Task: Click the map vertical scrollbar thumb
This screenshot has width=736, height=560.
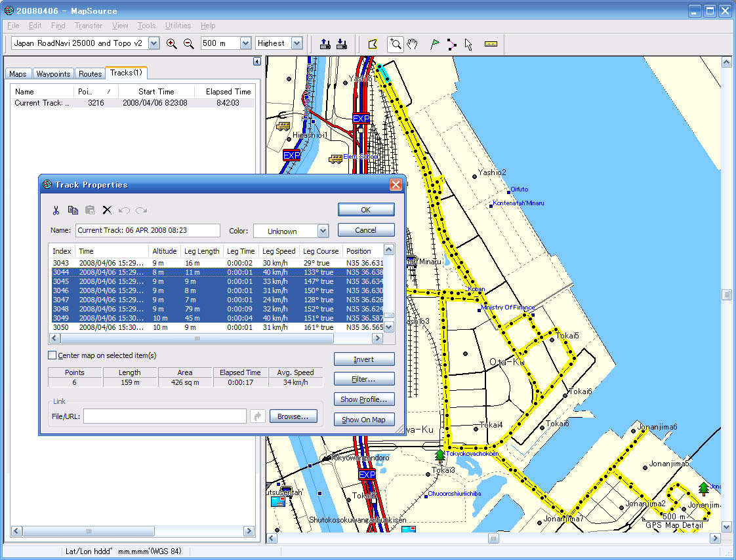Action: point(726,295)
